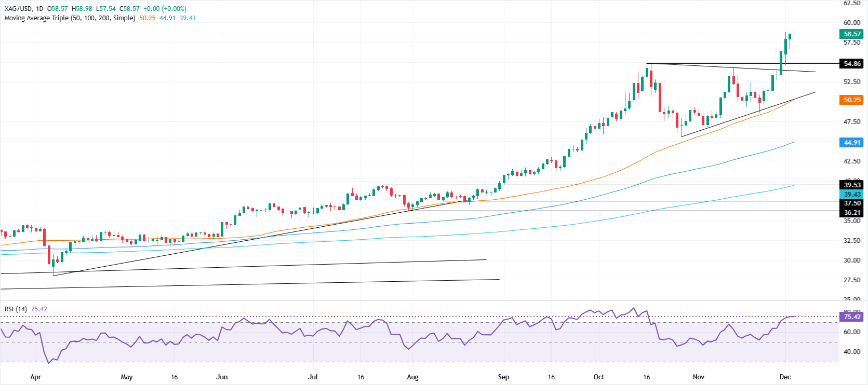Click the Sep label on time axis
The width and height of the screenshot is (868, 385).
pyautogui.click(x=503, y=377)
